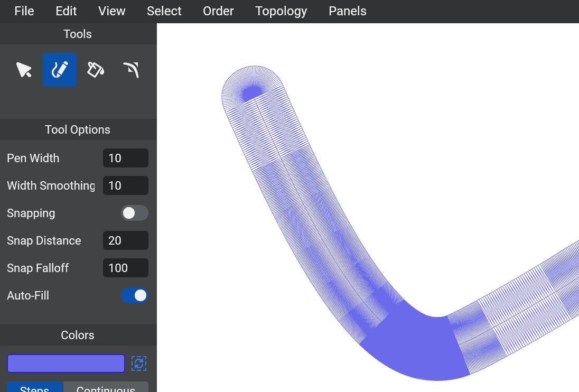Screen dimensions: 579x392
Task: Select the arrow selection tool
Action: (24, 70)
